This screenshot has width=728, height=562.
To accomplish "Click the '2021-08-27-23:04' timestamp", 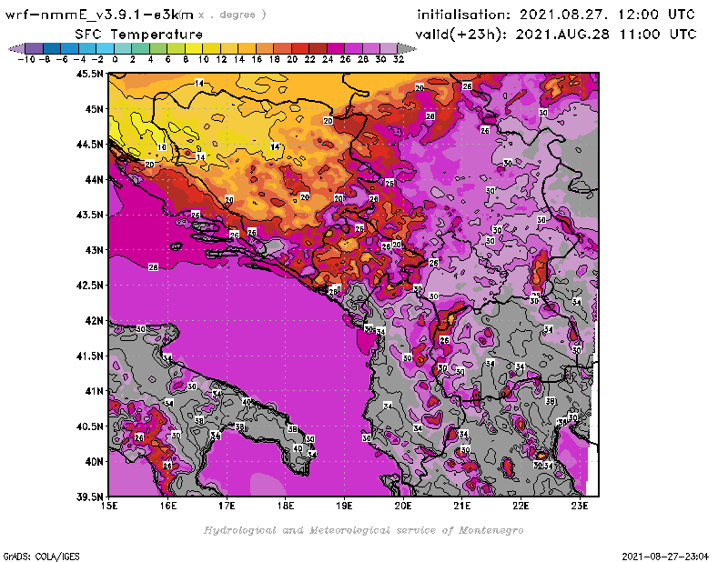I will (665, 556).
